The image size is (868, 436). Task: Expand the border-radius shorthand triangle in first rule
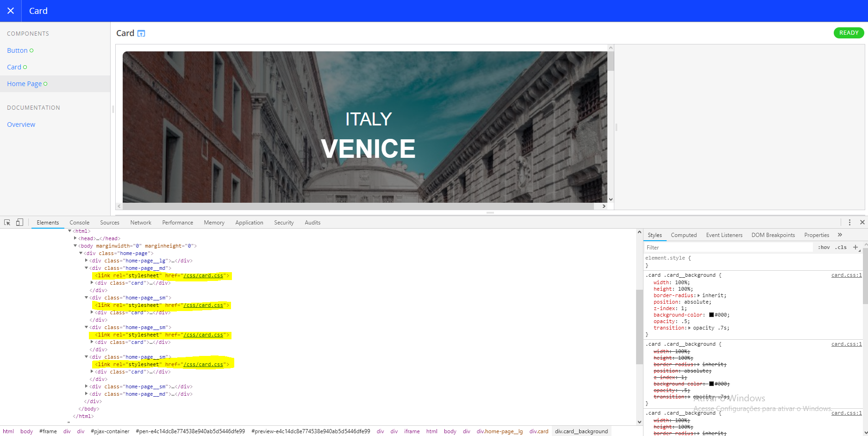tap(699, 295)
